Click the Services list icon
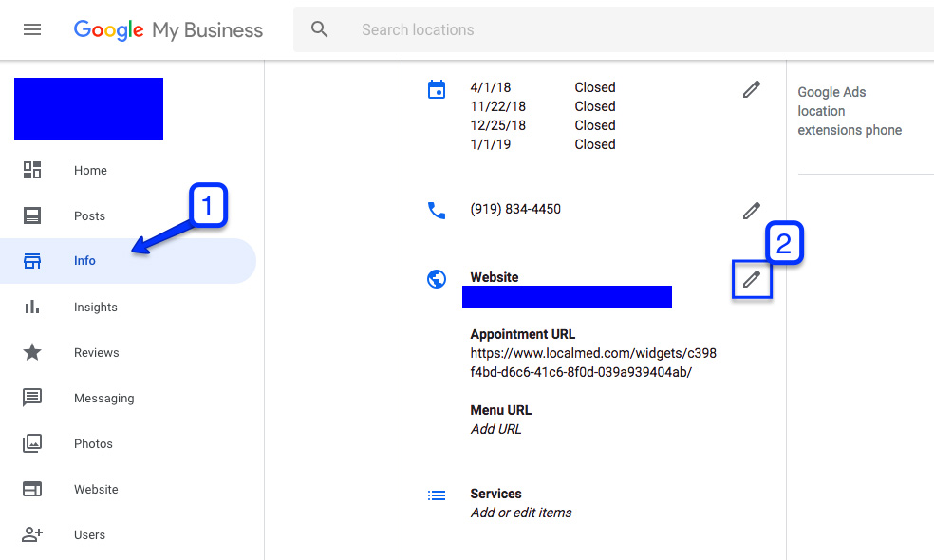Viewport: 934px width, 560px height. 437,495
